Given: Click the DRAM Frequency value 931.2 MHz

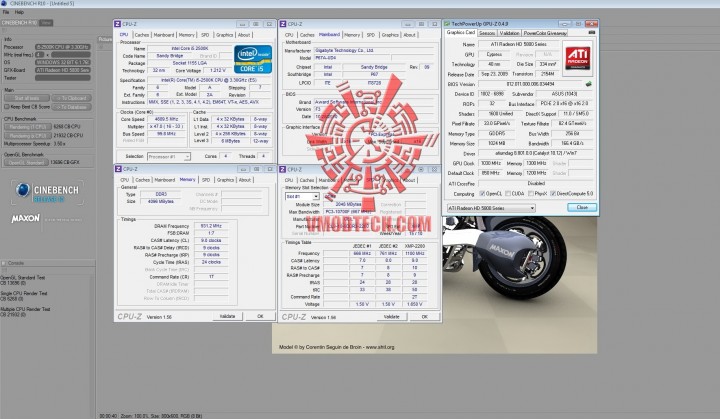Looking at the screenshot, I should click(211, 226).
